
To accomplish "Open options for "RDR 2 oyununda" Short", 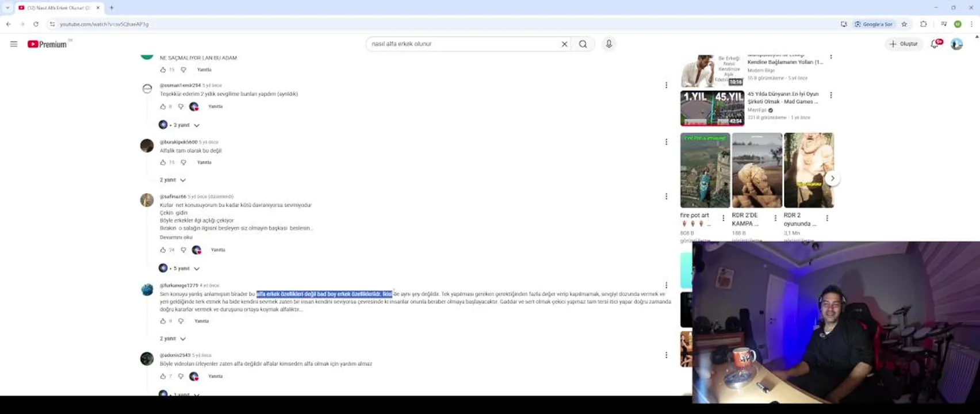I will pyautogui.click(x=827, y=218).
